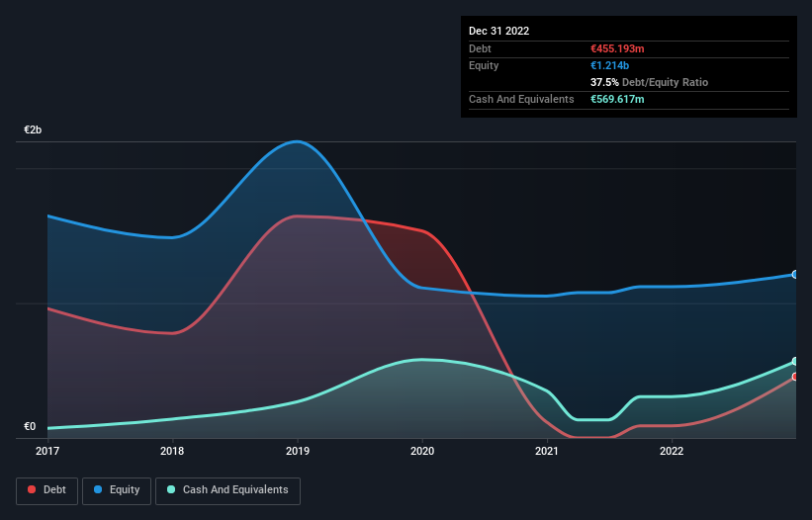Click the 37.5% Debt/Equity Ratio text

point(650,82)
